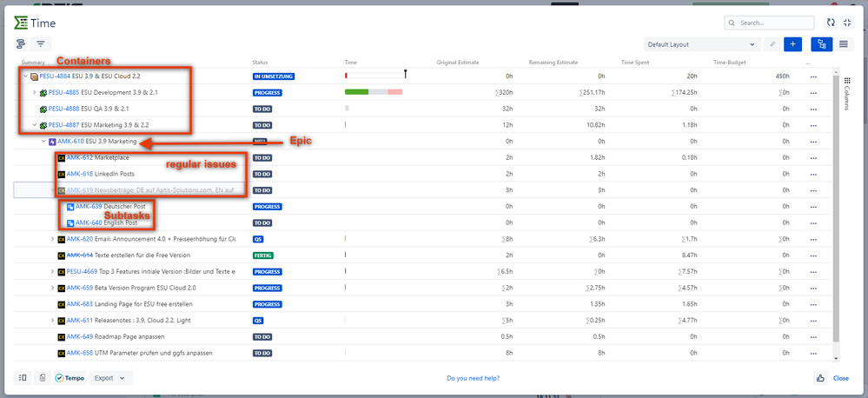868x398 pixels.
Task: Click the magnifier icon in the search box
Action: point(732,23)
